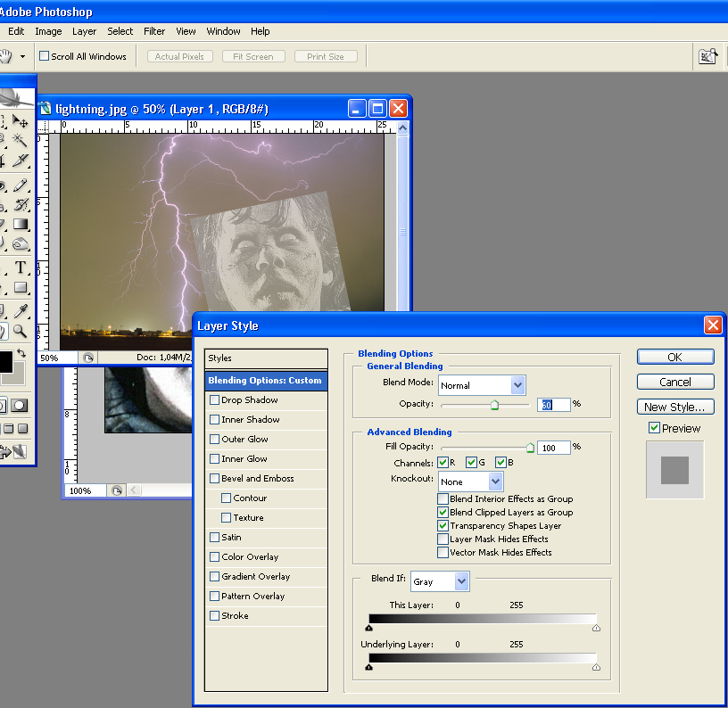Enable the Drop Shadow effect checkbox
The height and width of the screenshot is (708, 728).
coord(214,399)
